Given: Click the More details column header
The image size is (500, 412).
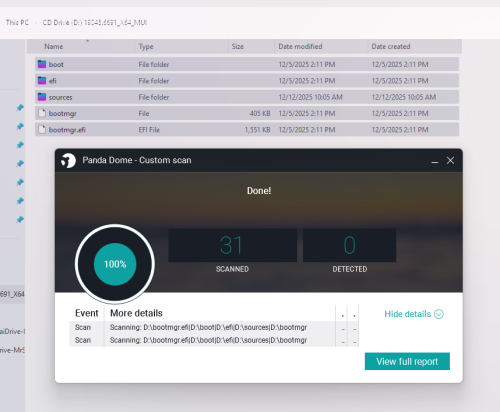Looking at the screenshot, I should (136, 313).
